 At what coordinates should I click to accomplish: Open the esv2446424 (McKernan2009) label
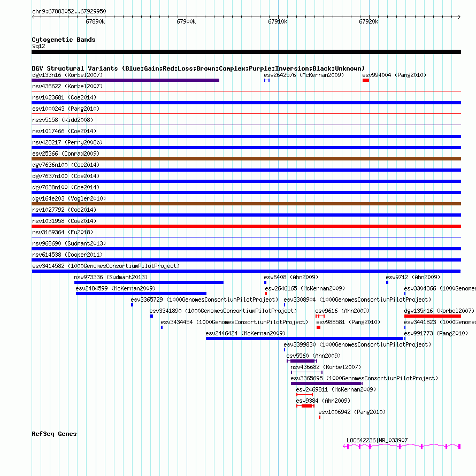pos(245,333)
